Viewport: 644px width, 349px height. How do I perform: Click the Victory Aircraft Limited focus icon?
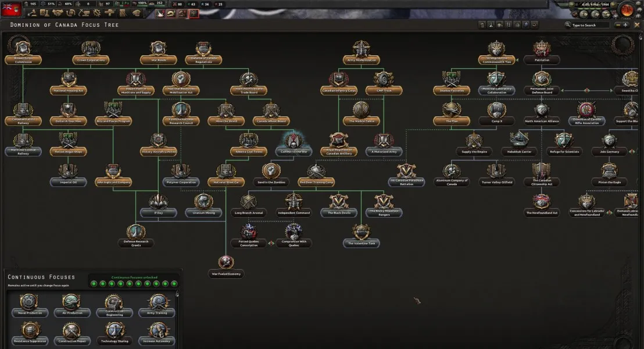[x=159, y=140]
